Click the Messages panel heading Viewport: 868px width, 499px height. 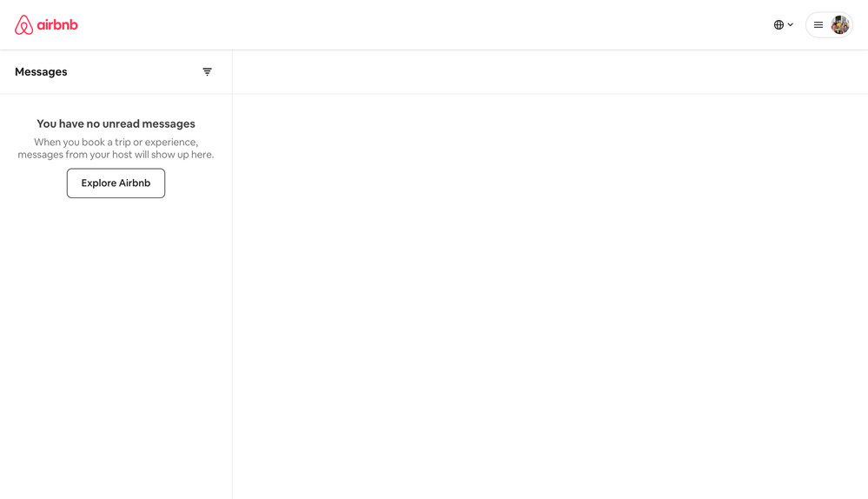(x=41, y=72)
